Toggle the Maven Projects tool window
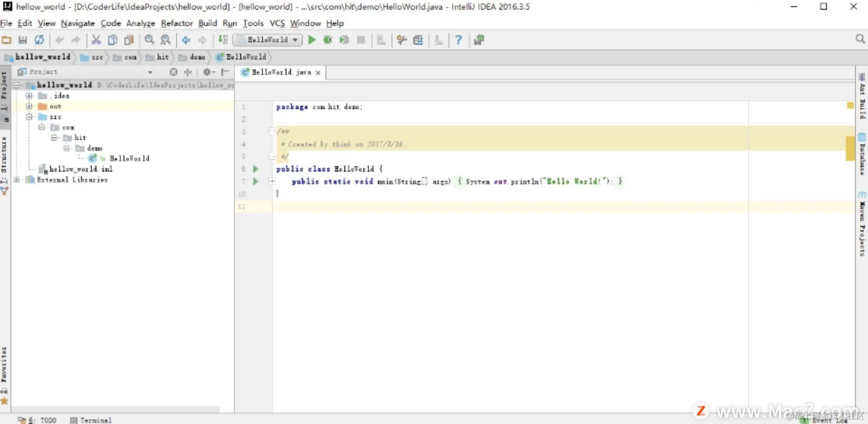 click(862, 224)
